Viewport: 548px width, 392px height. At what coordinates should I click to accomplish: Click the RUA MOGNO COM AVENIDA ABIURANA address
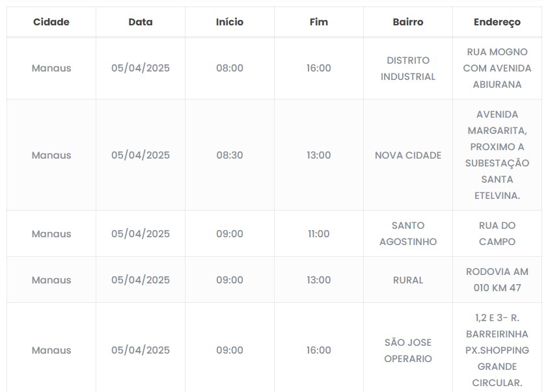pyautogui.click(x=497, y=68)
